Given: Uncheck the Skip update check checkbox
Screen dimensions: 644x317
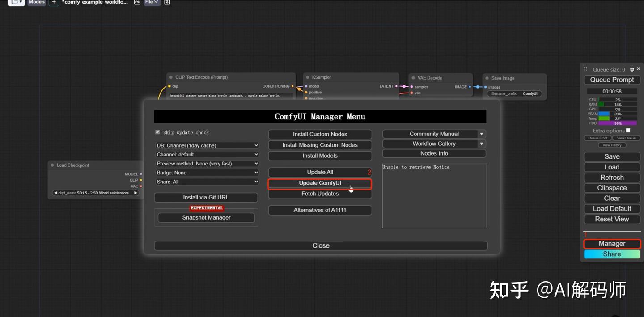Looking at the screenshot, I should point(157,132).
